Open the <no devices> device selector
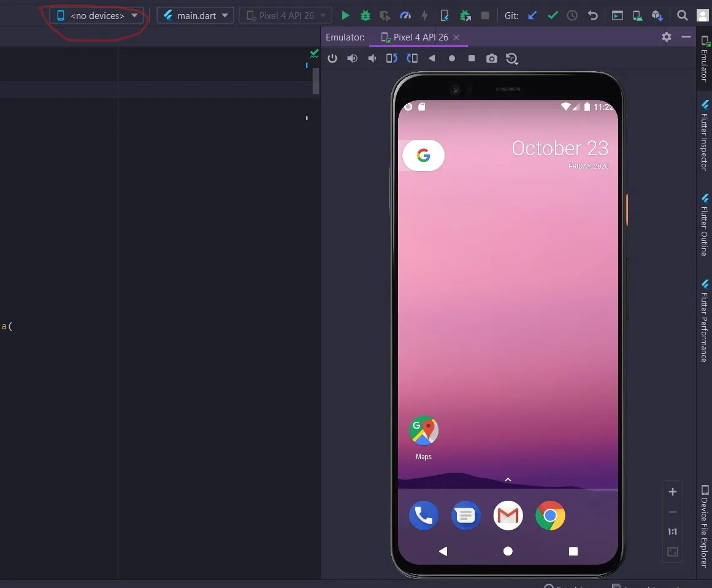Image resolution: width=712 pixels, height=588 pixels. pyautogui.click(x=95, y=15)
